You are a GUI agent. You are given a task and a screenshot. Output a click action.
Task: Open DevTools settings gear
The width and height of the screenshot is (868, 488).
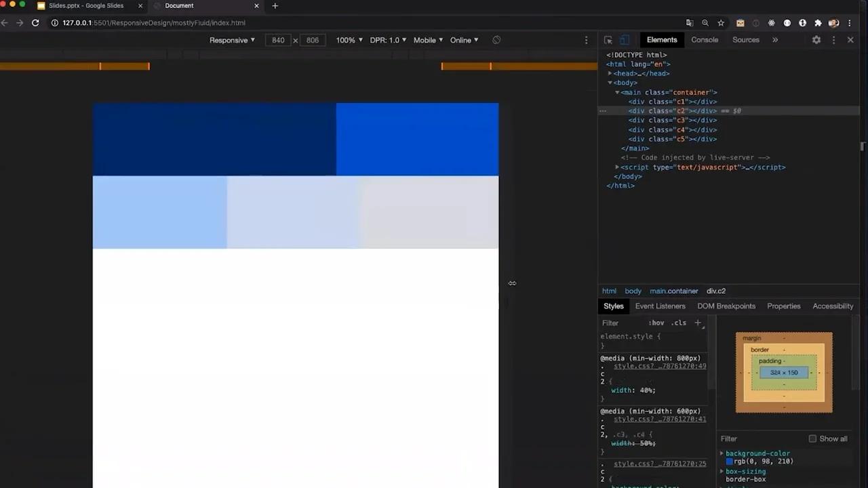point(816,40)
